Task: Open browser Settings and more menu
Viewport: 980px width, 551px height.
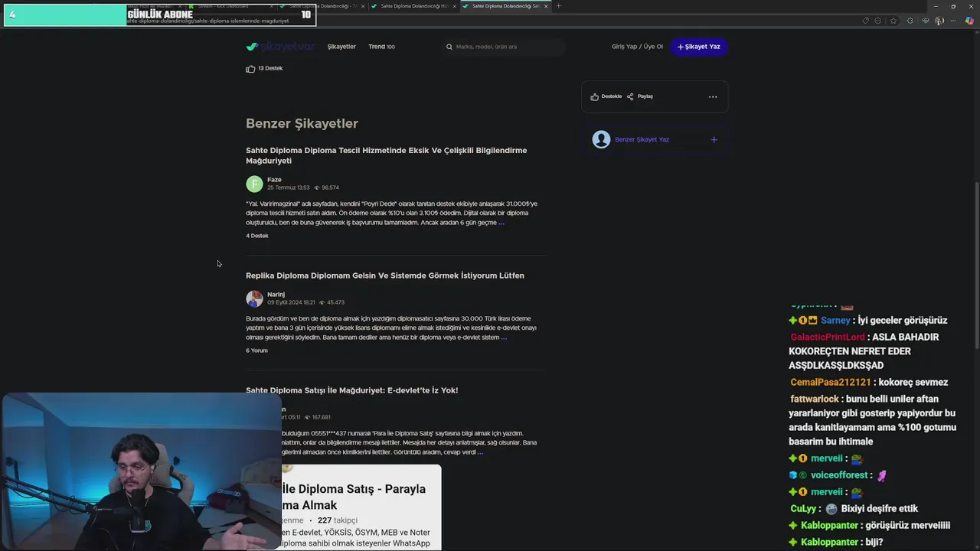Action: 954,21
